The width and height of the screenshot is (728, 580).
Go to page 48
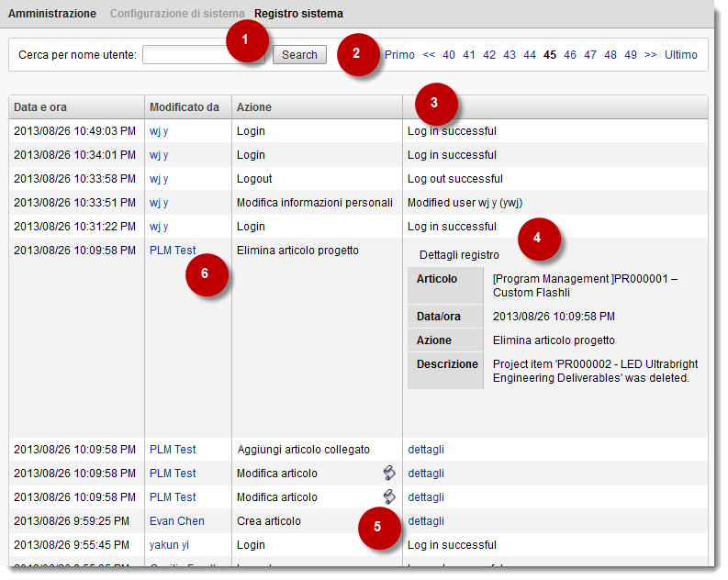[x=610, y=55]
